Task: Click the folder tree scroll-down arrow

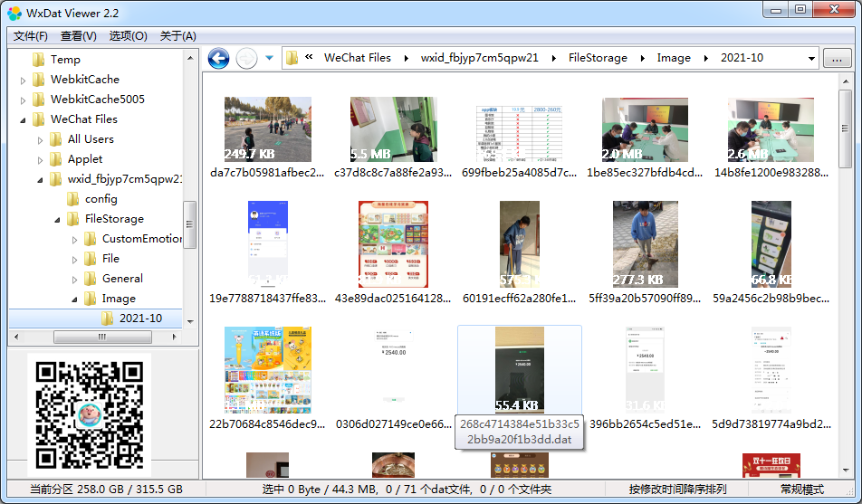Action: point(190,322)
